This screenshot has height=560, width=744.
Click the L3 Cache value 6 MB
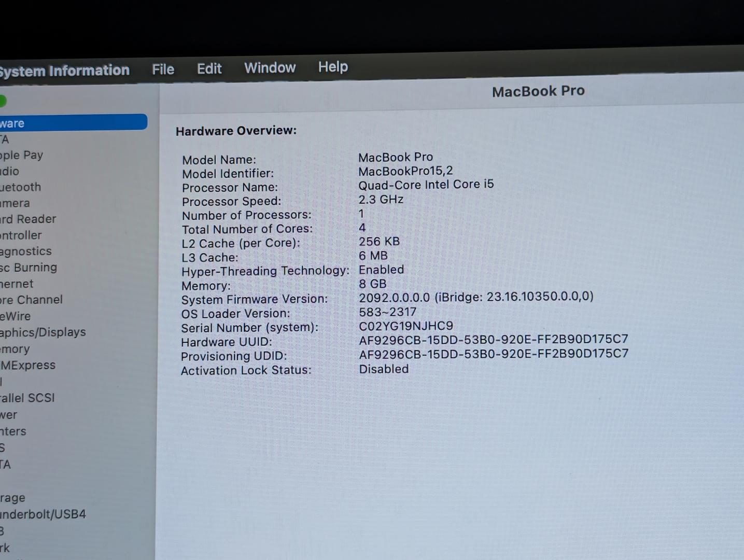373,256
